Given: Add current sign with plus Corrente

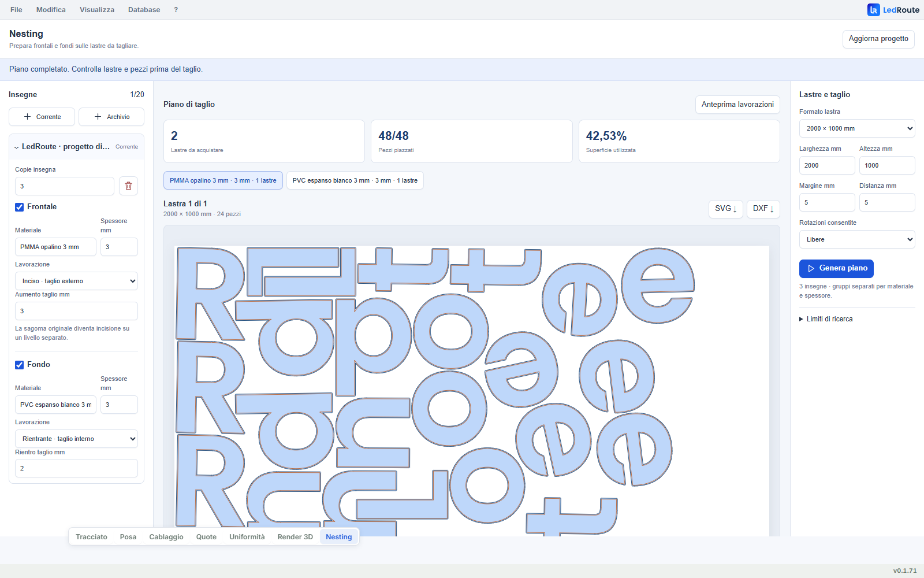Looking at the screenshot, I should pos(42,117).
